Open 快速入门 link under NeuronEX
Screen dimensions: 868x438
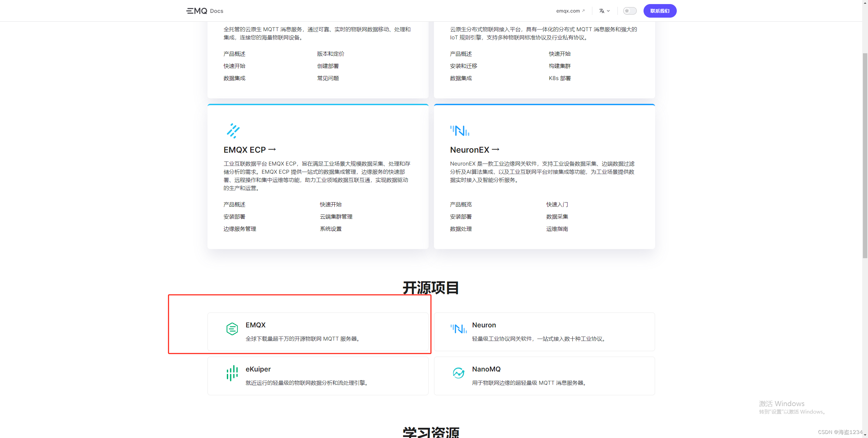click(557, 205)
